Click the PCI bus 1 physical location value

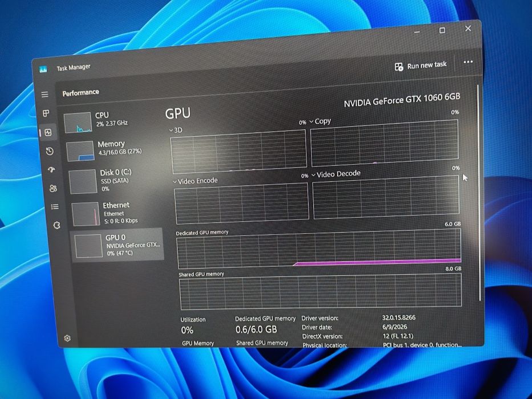pyautogui.click(x=423, y=345)
